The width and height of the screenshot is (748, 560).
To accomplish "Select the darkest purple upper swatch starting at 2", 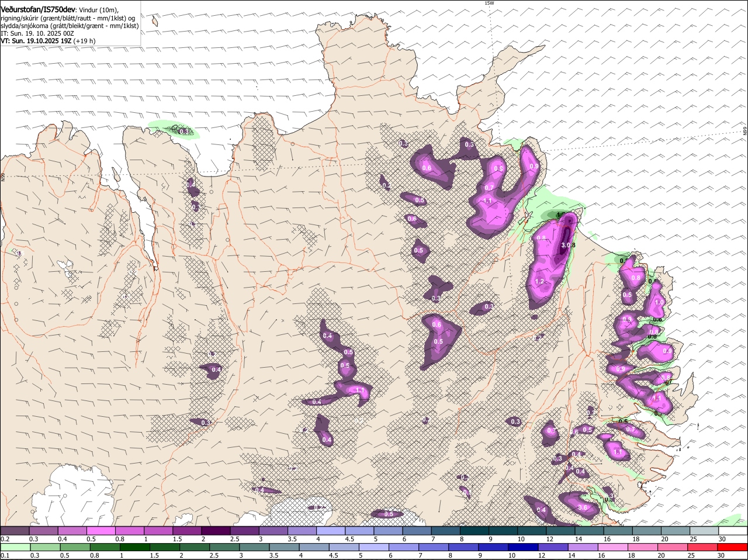I will point(216,530).
